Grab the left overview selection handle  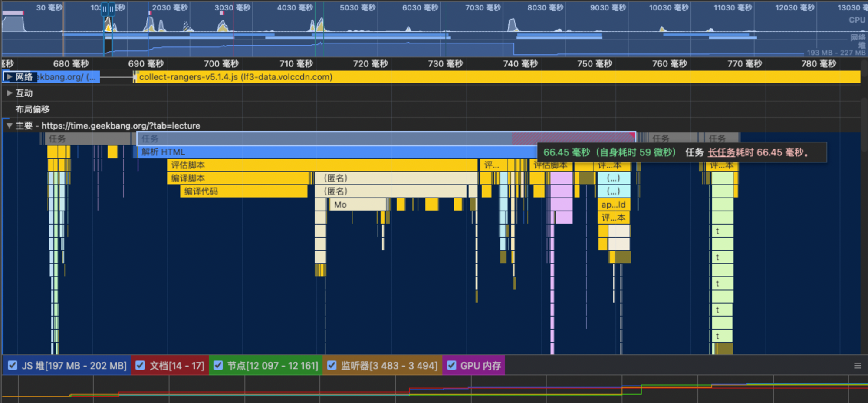click(x=104, y=9)
